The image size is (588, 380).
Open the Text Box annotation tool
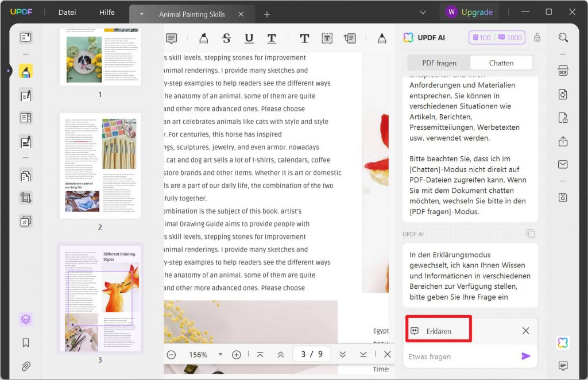coord(326,38)
